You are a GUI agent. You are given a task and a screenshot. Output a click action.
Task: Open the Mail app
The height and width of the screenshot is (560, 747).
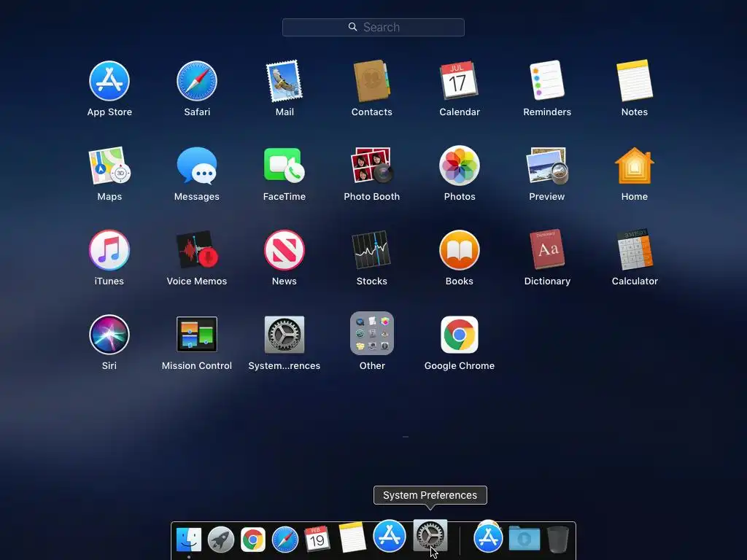(285, 81)
